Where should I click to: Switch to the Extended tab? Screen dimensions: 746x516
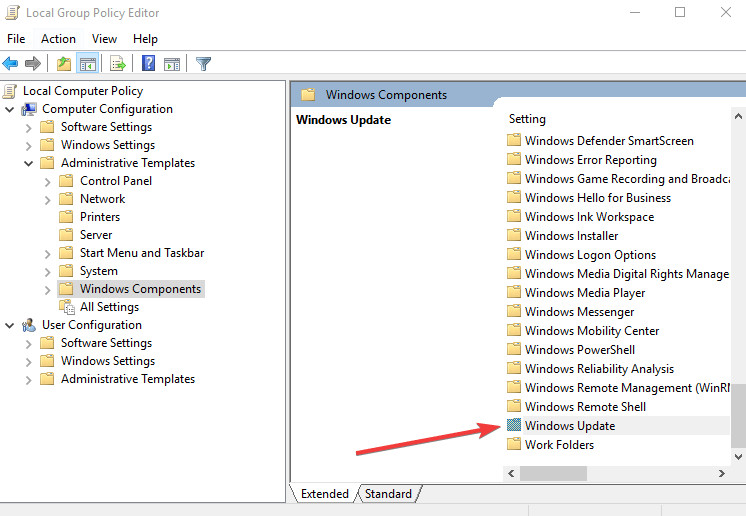click(324, 494)
